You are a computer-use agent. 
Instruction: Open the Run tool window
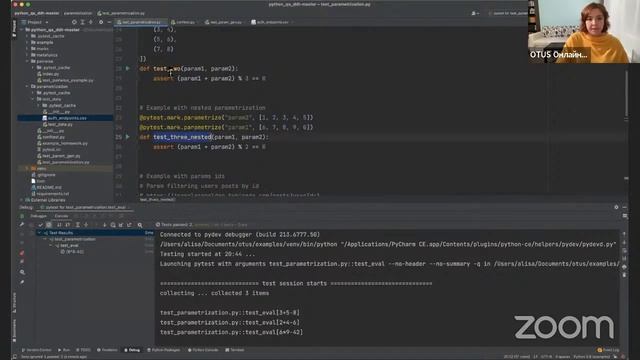pyautogui.click(x=64, y=350)
